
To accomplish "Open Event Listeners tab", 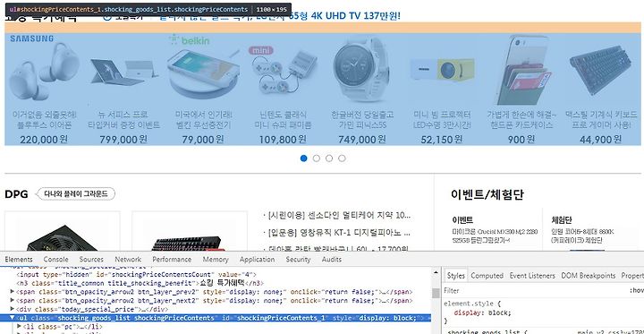I will click(x=532, y=276).
